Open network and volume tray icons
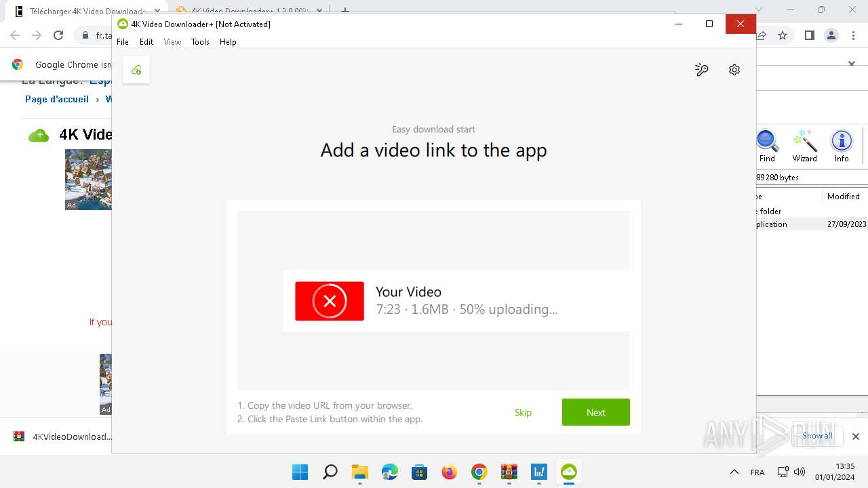Viewport: 868px width, 488px height. 791,472
